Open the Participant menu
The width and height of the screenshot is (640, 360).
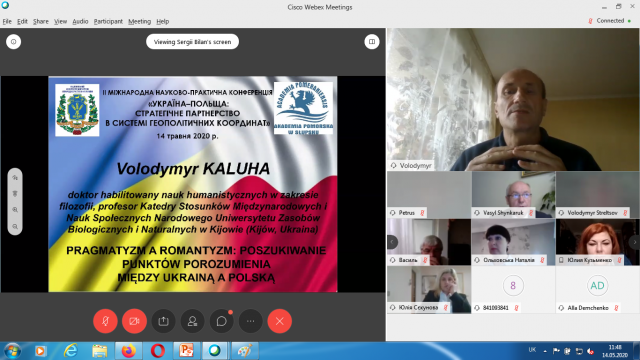coord(108,21)
